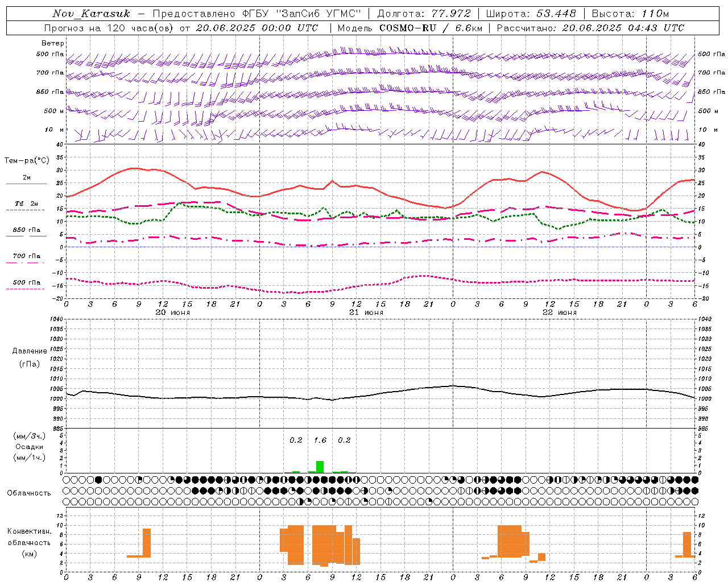
Task: Select the 'Широта: 53.448' latitude value
Action: [x=531, y=14]
